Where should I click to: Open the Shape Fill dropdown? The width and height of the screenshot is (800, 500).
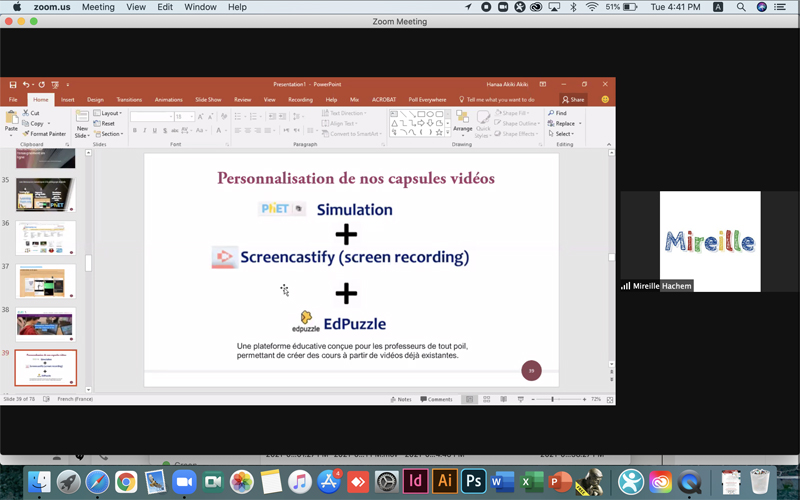click(512, 113)
